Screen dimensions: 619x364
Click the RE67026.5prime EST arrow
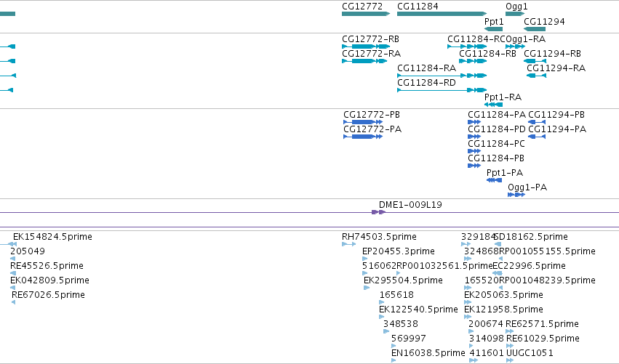pyautogui.click(x=13, y=302)
